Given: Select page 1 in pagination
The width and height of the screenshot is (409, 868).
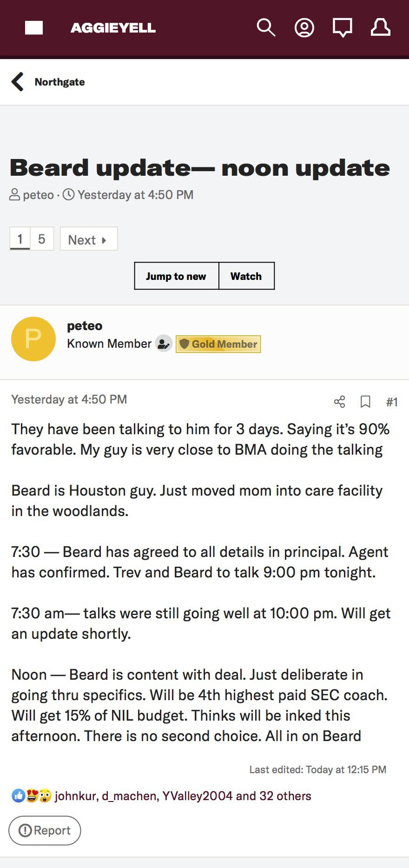Looking at the screenshot, I should (20, 239).
